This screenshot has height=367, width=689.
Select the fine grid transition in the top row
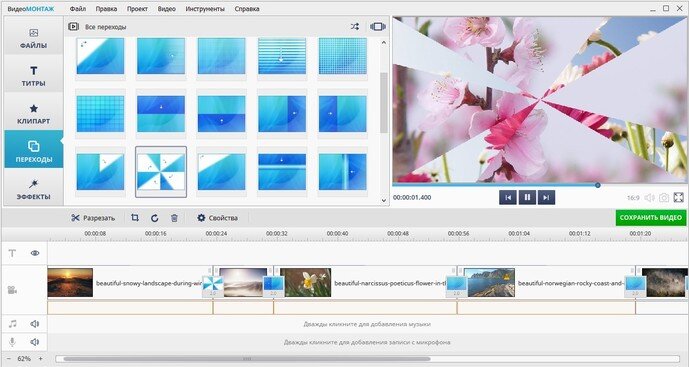[x=342, y=56]
